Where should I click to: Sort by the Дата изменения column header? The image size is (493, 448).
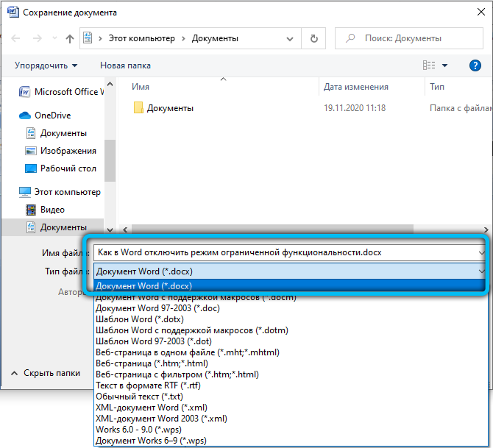[355, 87]
